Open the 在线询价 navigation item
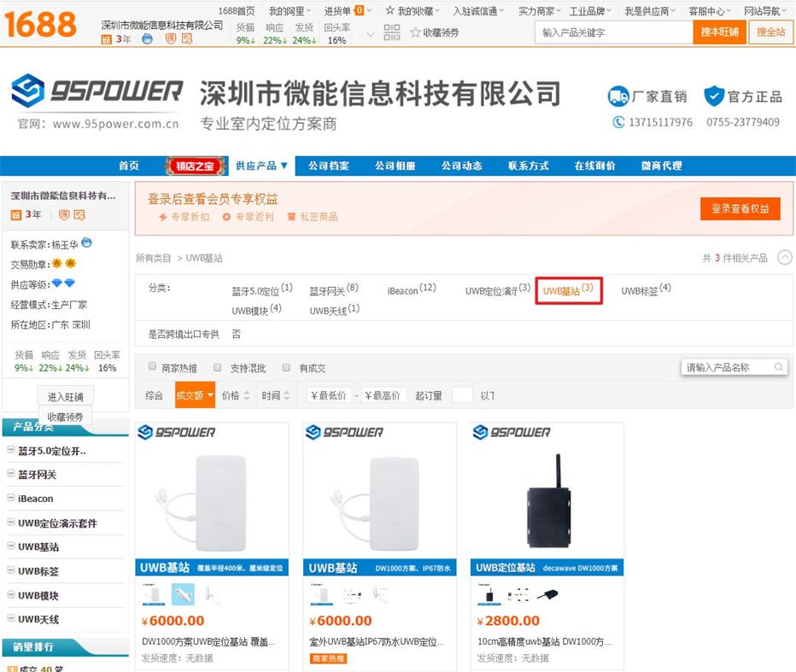This screenshot has height=672, width=796. point(594,166)
